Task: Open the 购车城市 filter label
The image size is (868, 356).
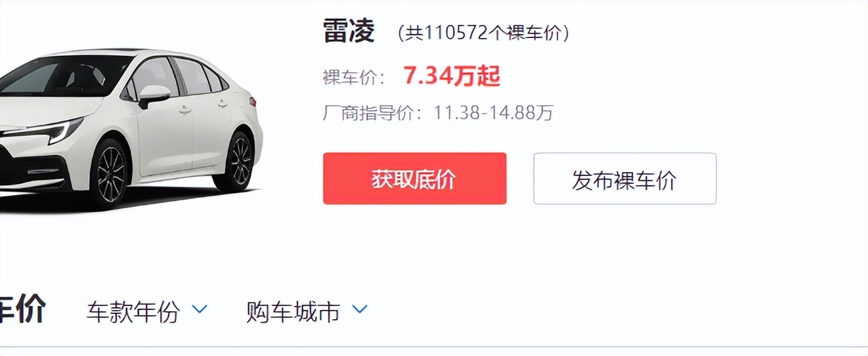Action: 293,312
